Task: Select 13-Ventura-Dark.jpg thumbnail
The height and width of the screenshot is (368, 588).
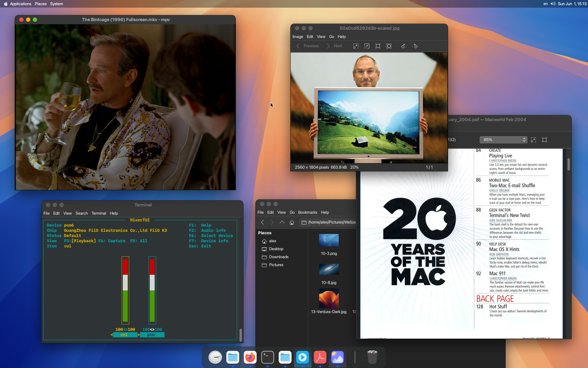Action: (x=329, y=298)
